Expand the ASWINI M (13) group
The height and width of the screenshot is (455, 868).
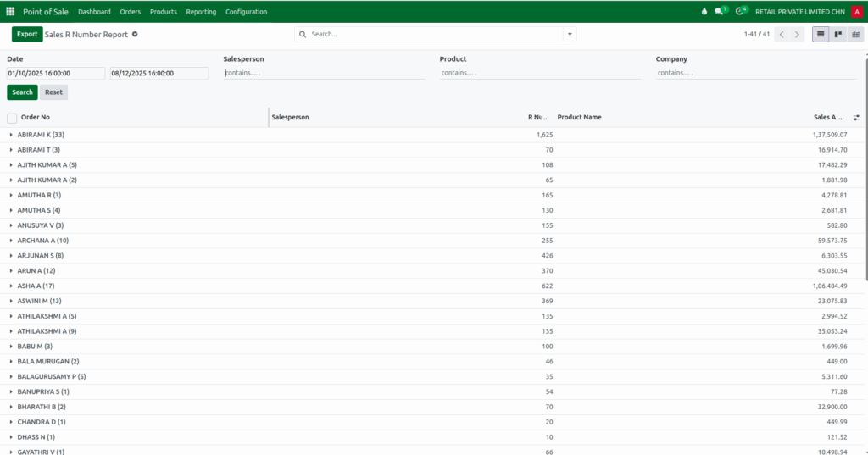(10, 301)
